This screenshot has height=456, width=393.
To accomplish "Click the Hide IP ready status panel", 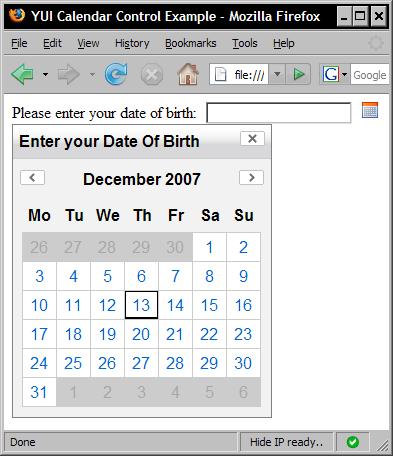I will [286, 442].
